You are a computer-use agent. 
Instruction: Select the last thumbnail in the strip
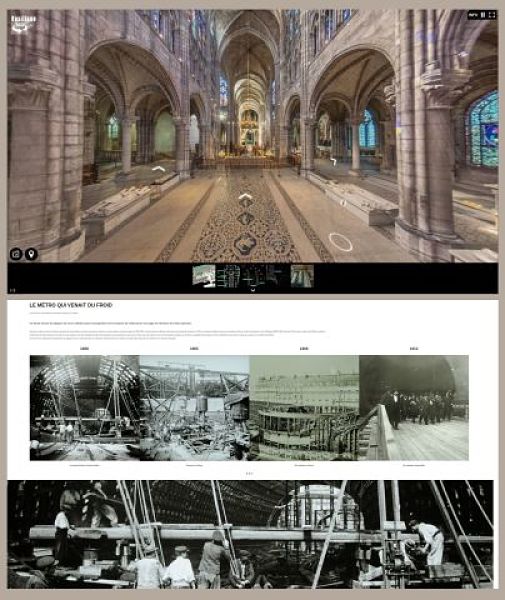302,276
